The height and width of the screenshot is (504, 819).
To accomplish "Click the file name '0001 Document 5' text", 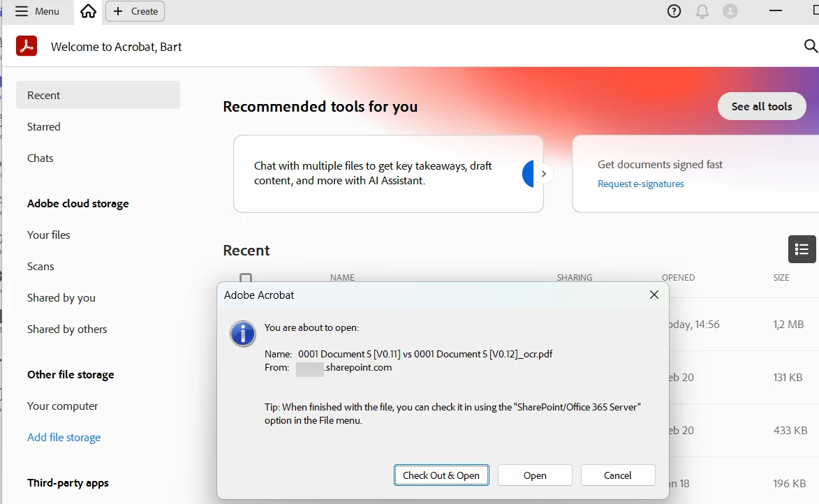I will point(425,354).
